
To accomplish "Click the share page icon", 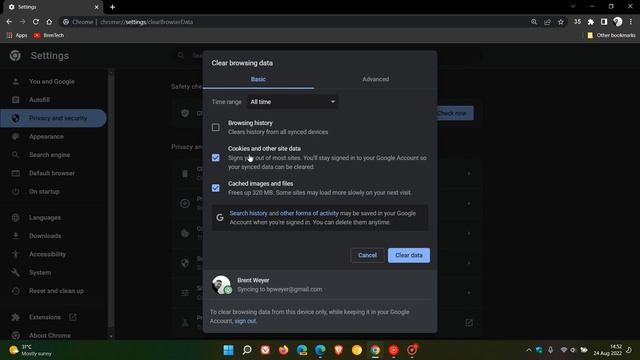I will pos(547,22).
